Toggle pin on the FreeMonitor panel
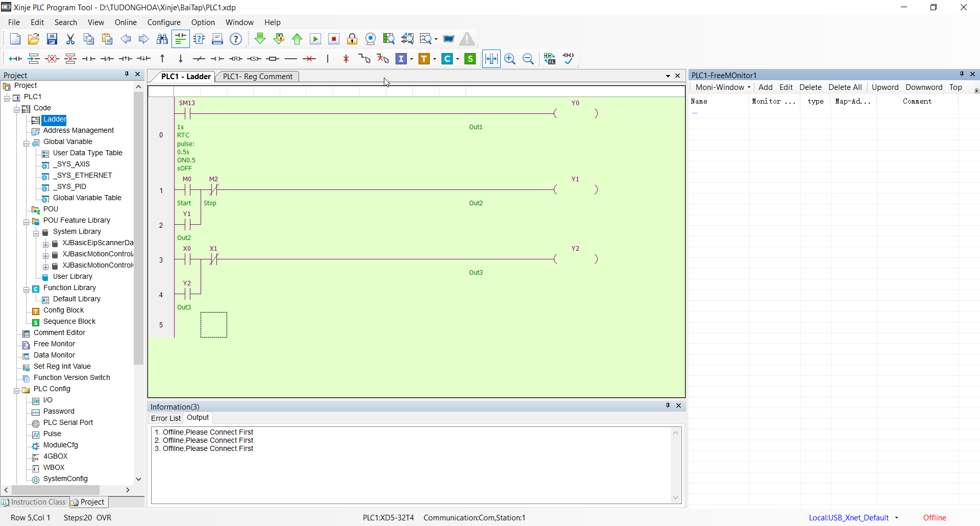 [x=962, y=75]
